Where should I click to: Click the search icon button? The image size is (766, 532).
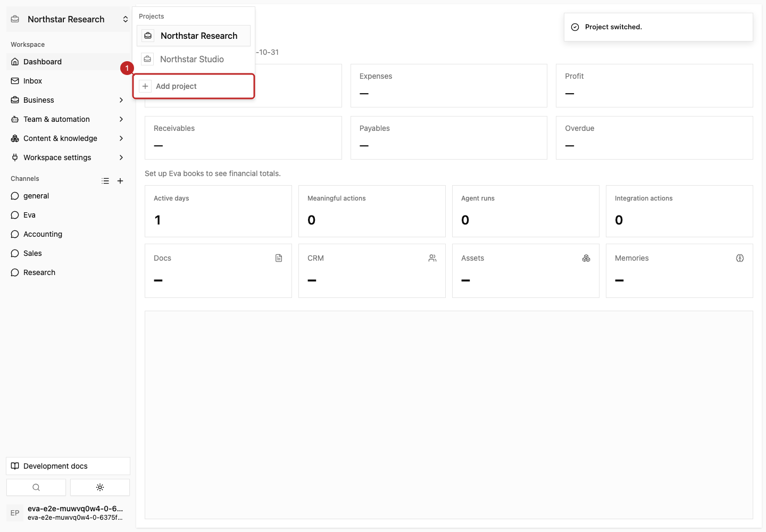36,487
